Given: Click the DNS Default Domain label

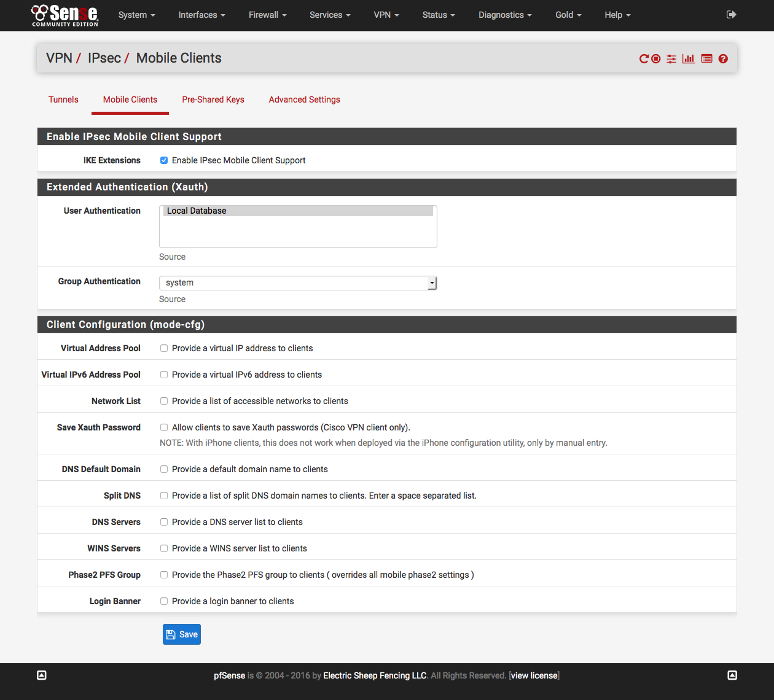Looking at the screenshot, I should click(101, 469).
